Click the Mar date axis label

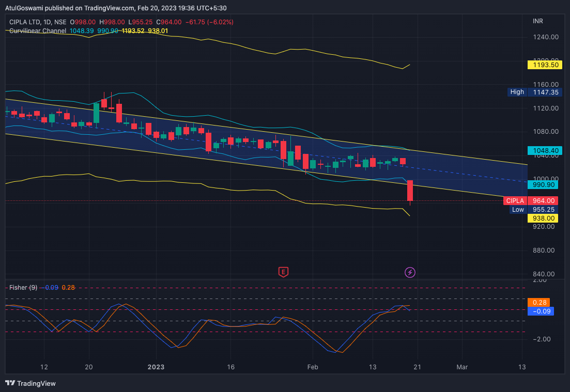tap(462, 367)
